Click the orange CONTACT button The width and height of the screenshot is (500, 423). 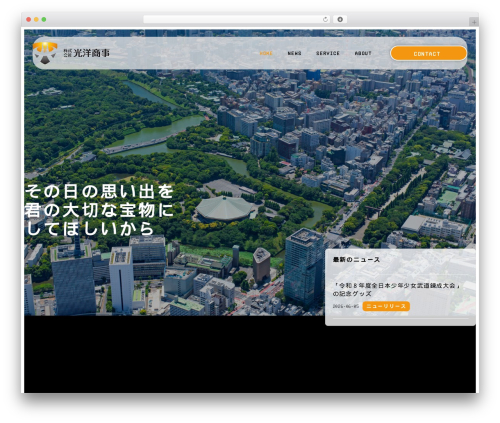[428, 53]
